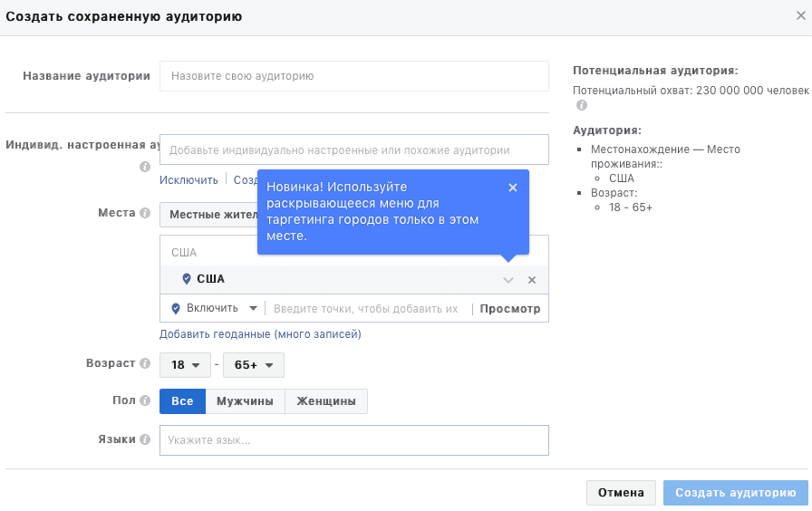
Task: Open minimum age 18 dropdown
Action: pos(185,365)
